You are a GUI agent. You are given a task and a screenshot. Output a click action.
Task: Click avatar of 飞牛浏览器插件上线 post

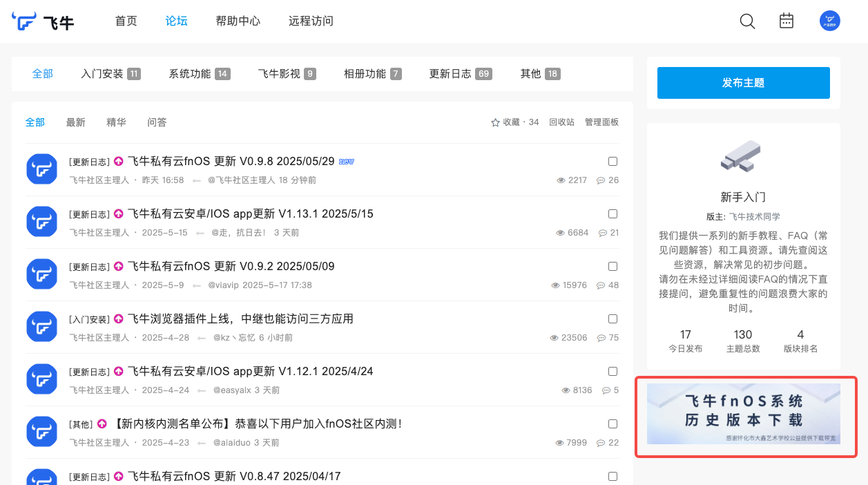click(41, 327)
